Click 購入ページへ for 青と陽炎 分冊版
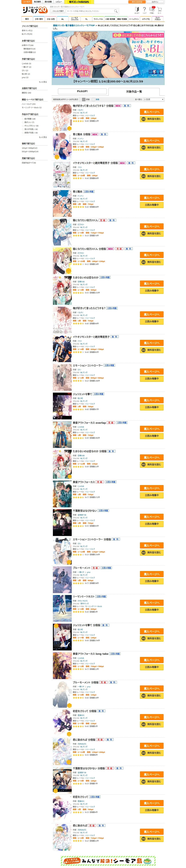This screenshot has height=868, width=186. tap(152, 140)
